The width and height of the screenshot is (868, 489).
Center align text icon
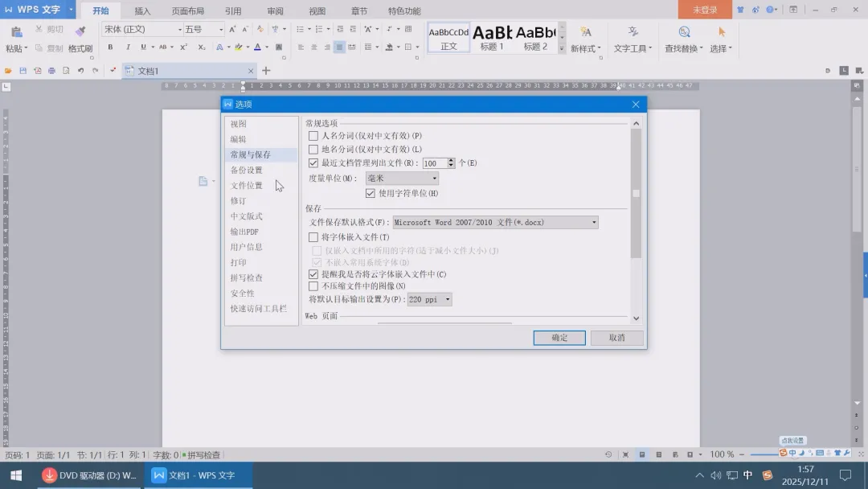click(x=314, y=47)
